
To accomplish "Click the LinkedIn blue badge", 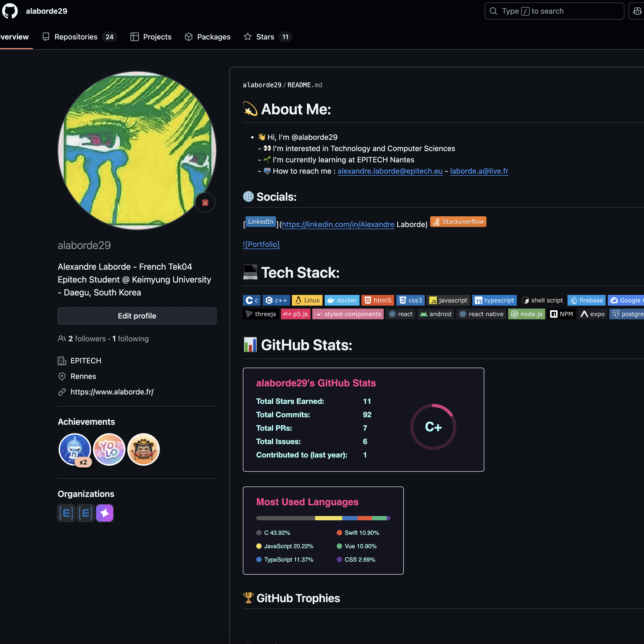I will point(260,222).
